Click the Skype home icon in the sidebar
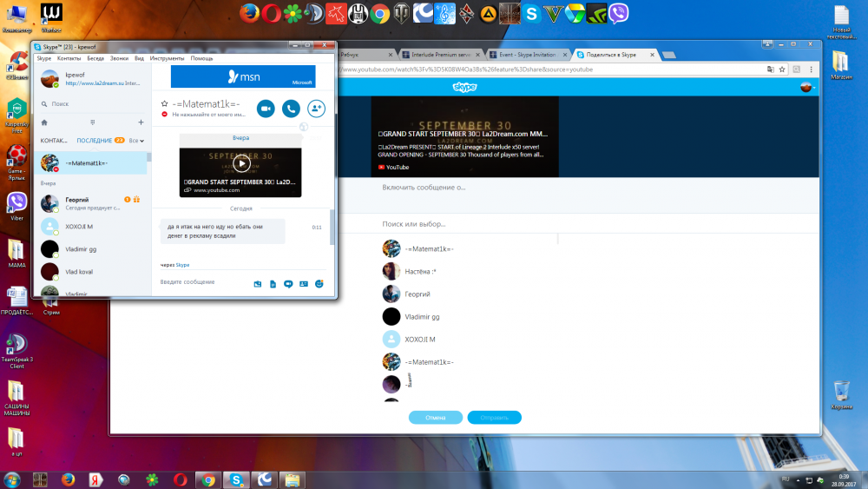The height and width of the screenshot is (489, 868). [x=44, y=122]
